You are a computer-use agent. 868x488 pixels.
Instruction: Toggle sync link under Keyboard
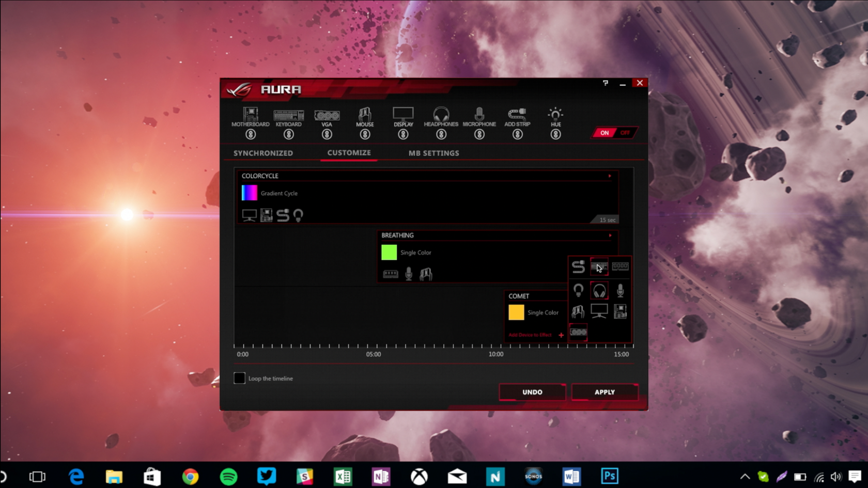coord(289,134)
